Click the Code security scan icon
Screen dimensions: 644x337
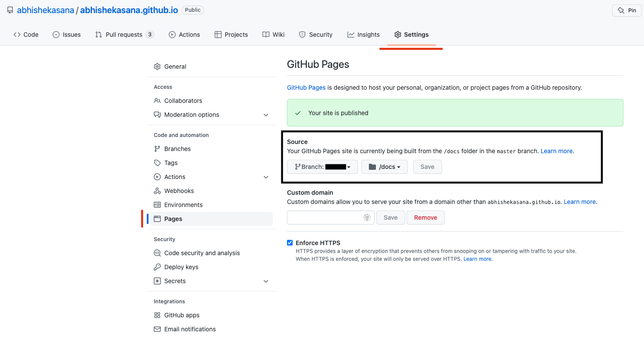(x=157, y=253)
